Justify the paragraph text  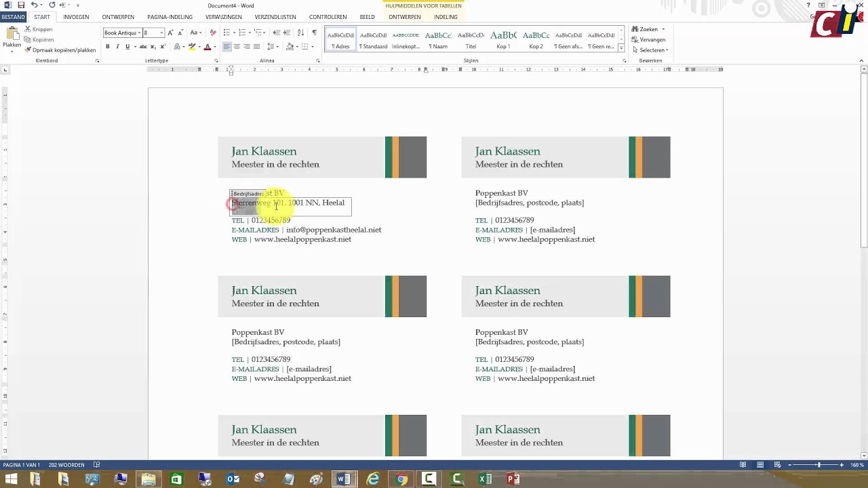[256, 47]
